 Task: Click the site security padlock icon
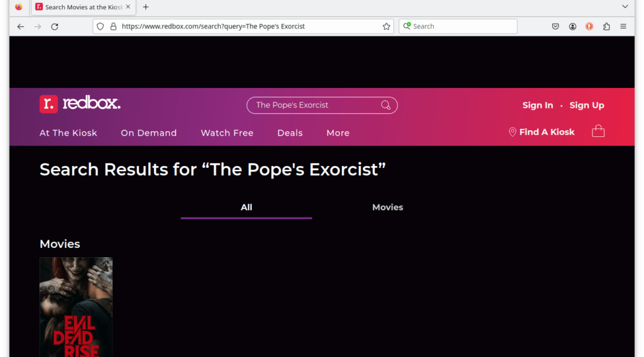114,26
